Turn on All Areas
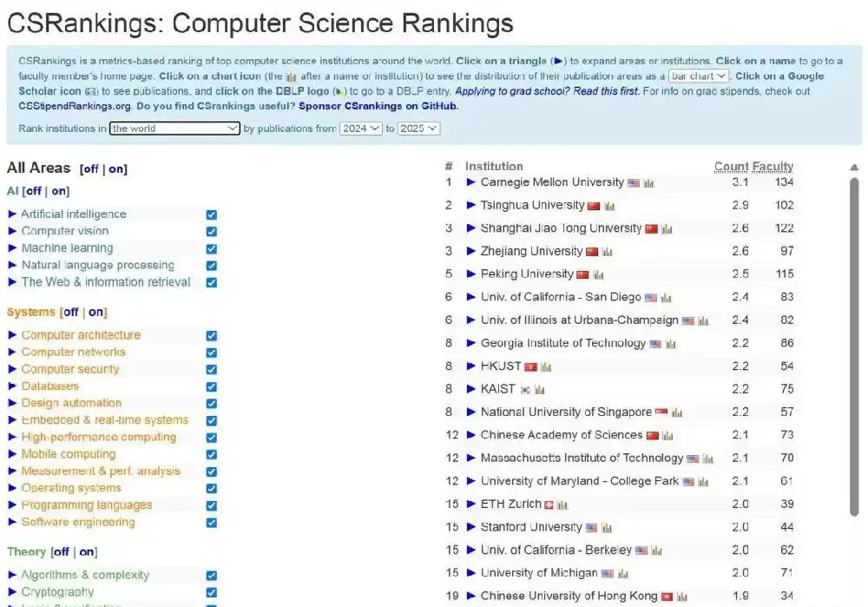This screenshot has height=607, width=868. (115, 169)
